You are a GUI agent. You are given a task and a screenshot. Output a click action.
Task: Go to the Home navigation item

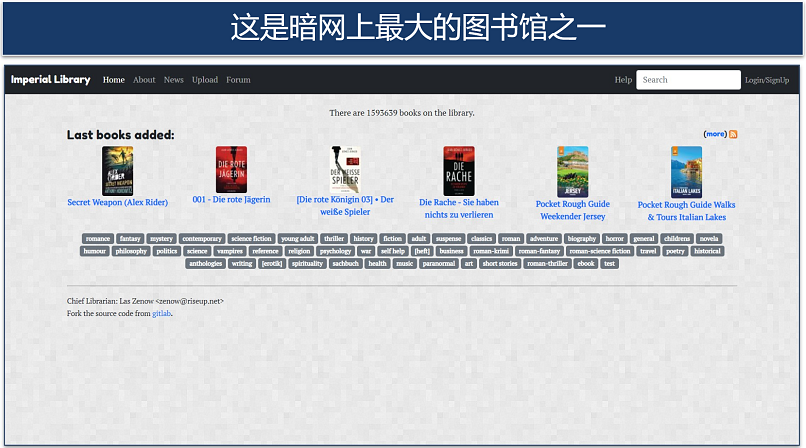(114, 80)
